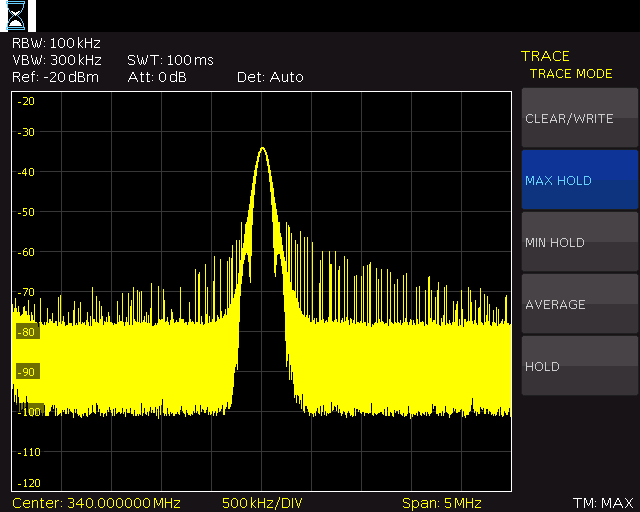Select the HOLD softkey
The height and width of the screenshot is (512, 640).
coord(580,366)
